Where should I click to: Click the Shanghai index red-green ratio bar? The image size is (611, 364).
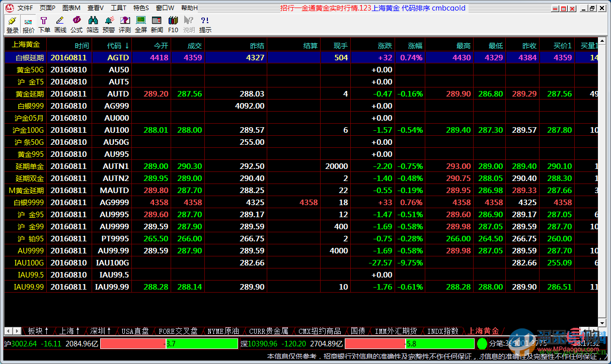coord(169,344)
